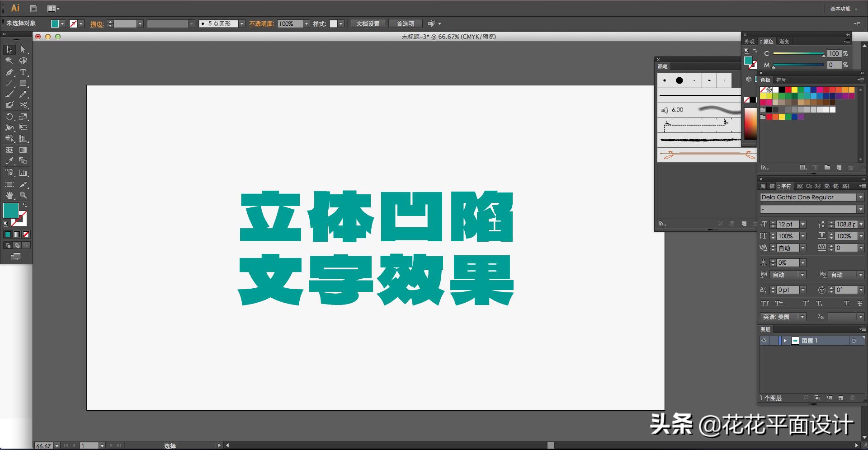This screenshot has height=450, width=868.
Task: Click the Cyan slider in color panel
Action: click(x=798, y=54)
